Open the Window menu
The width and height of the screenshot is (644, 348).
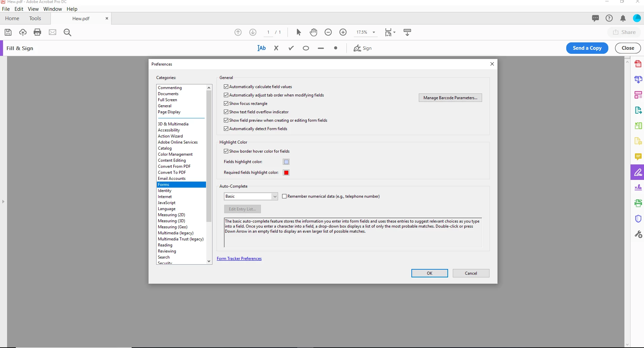point(53,9)
